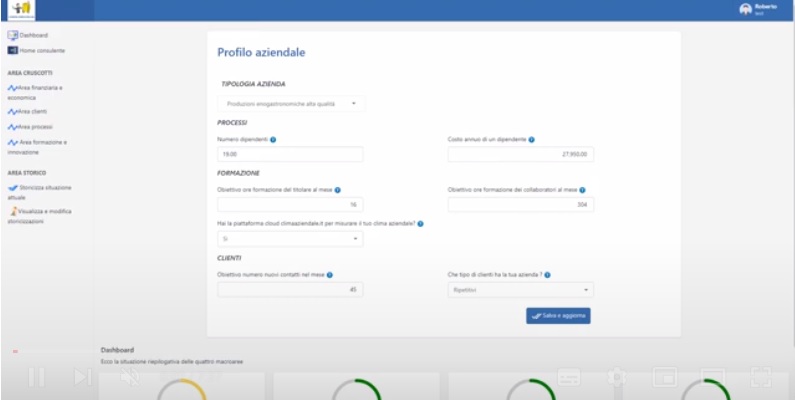Click the help icon for formazione del titolare
Screen dimensions: 795x400
click(x=338, y=189)
